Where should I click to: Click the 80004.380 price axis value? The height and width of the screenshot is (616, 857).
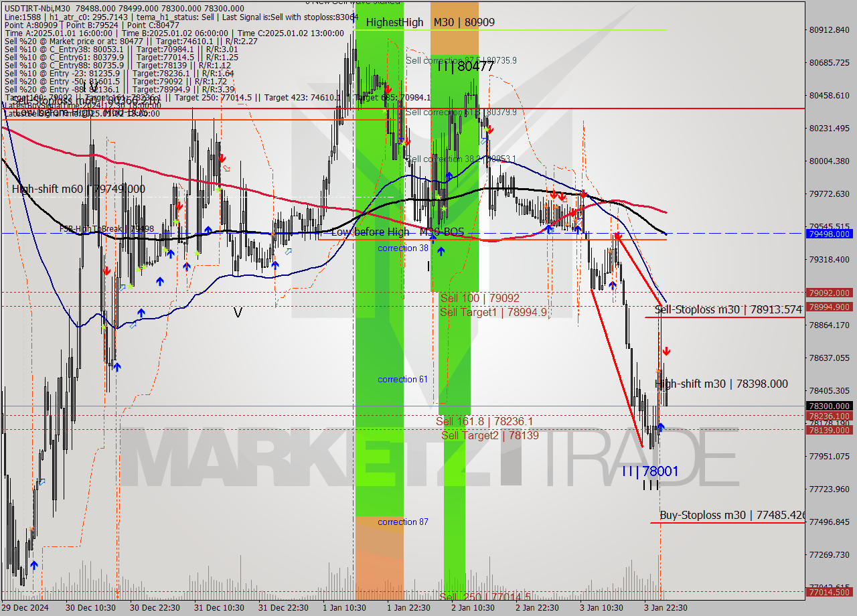coord(830,161)
